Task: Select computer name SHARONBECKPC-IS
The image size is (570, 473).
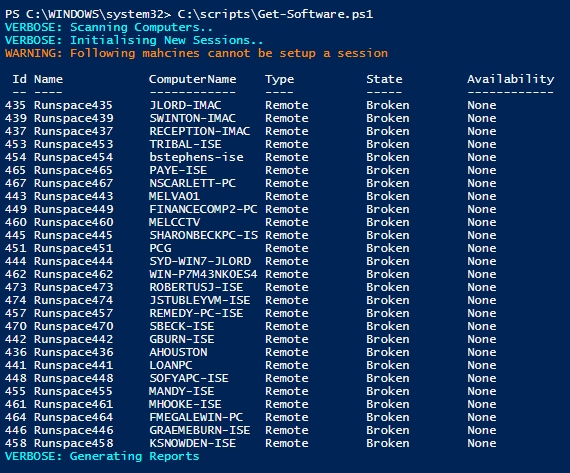Action: tap(204, 235)
